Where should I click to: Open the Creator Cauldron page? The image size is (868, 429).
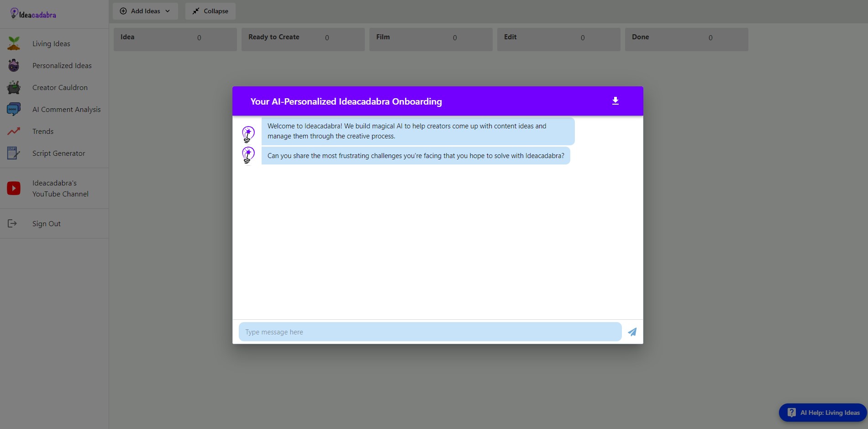coord(60,87)
